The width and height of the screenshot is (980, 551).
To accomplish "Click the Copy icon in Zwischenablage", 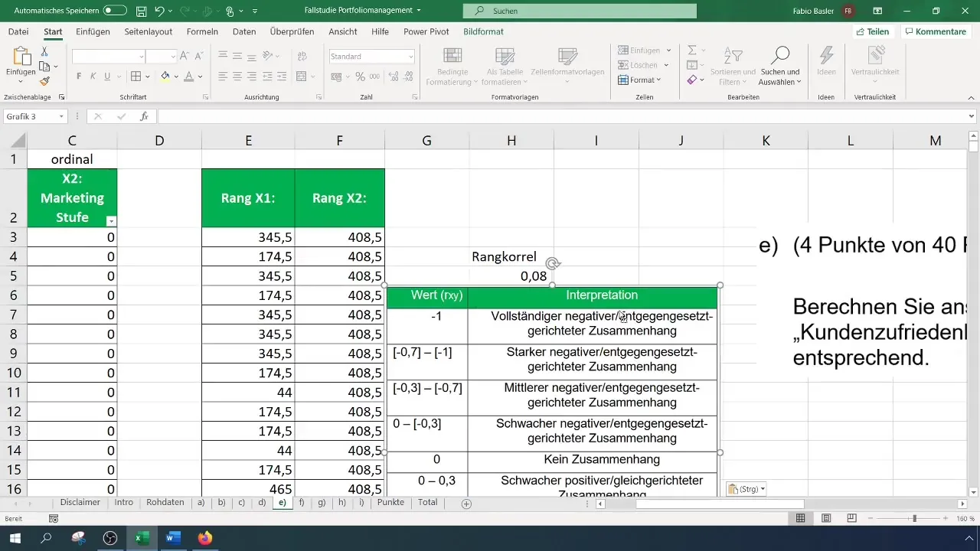I will pos(44,67).
